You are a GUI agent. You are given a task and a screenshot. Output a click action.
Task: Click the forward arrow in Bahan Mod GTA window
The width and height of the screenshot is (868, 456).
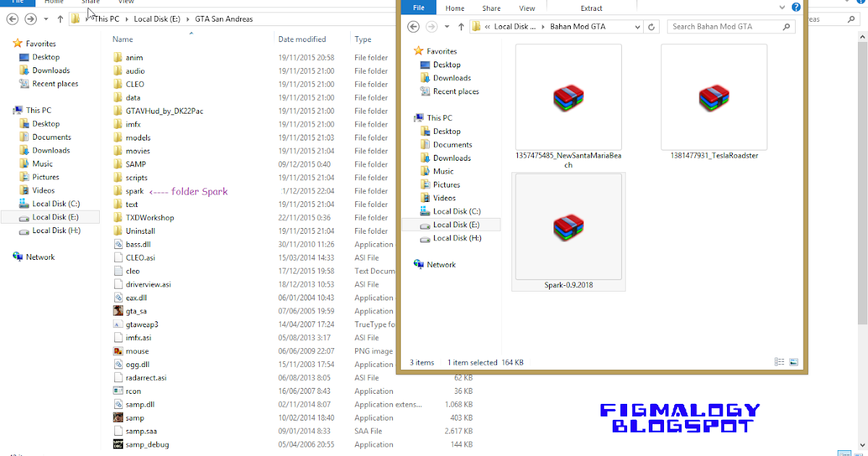[x=432, y=27]
